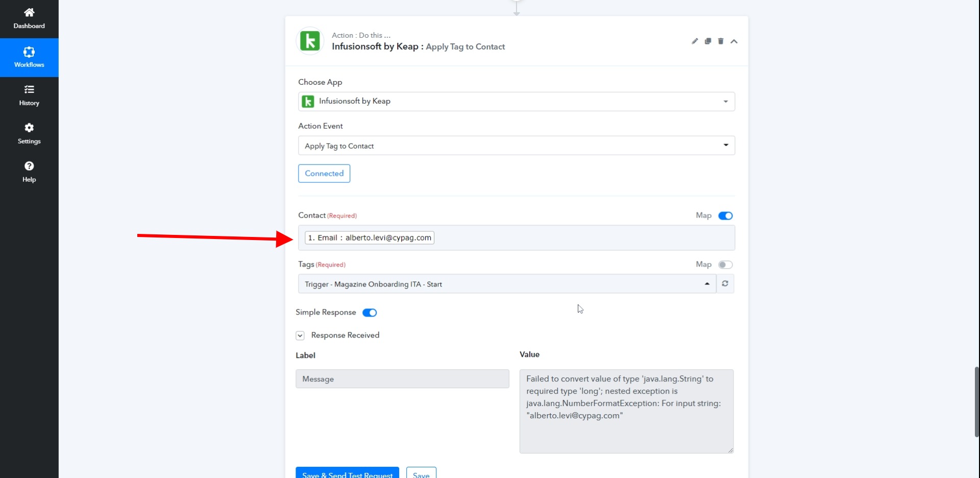Click the "Tags (Required)" label

click(322, 265)
